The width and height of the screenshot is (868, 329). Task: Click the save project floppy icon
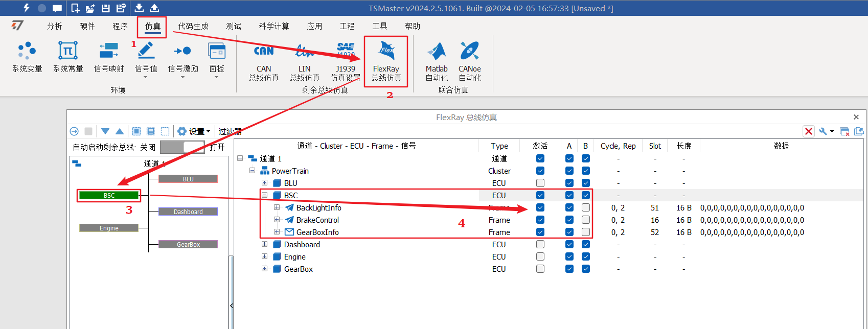(105, 8)
